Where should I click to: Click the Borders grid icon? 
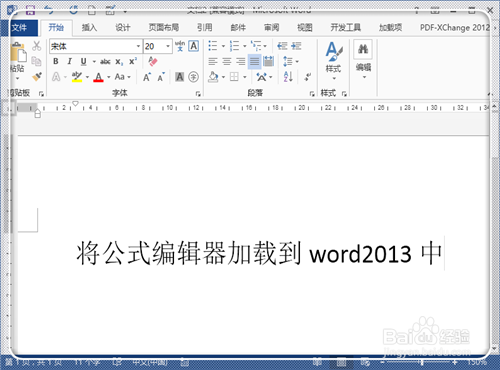(x=234, y=77)
